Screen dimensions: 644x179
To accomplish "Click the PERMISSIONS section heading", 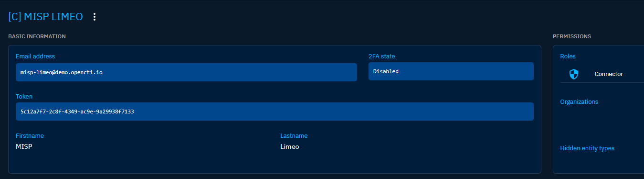I will 572,36.
